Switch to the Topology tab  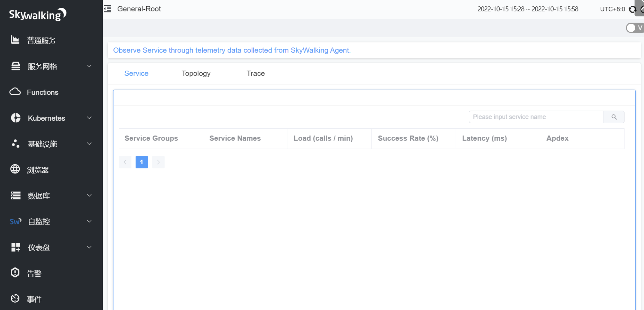pyautogui.click(x=196, y=73)
